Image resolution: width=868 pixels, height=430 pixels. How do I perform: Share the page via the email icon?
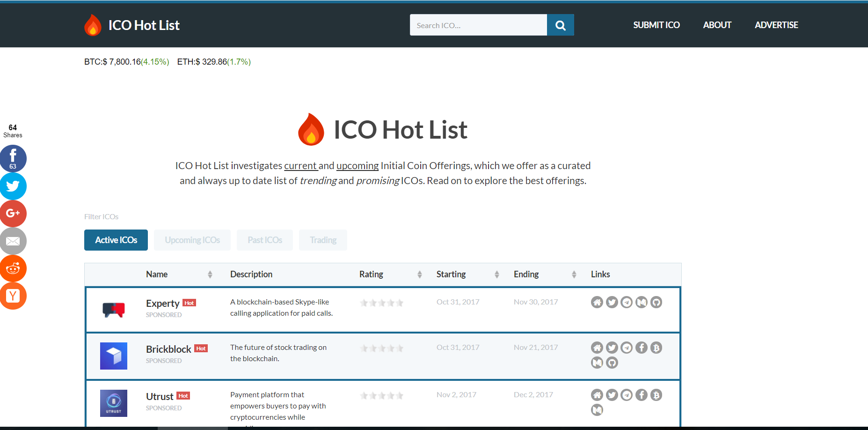tap(13, 241)
